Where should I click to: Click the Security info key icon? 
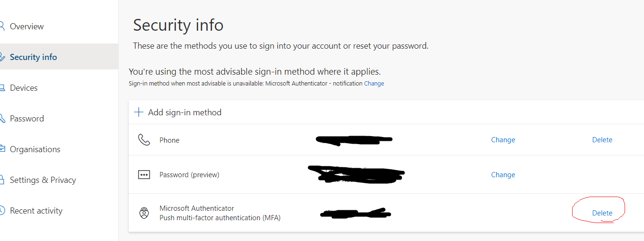2,57
